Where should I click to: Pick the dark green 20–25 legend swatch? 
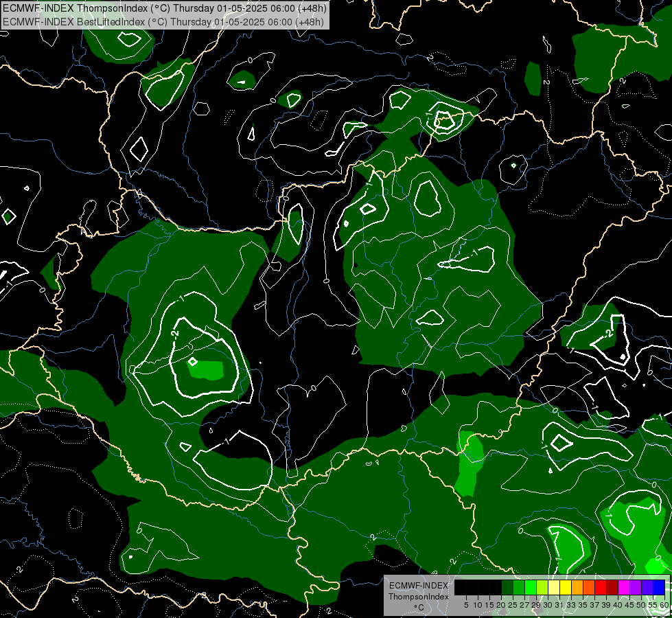coord(507,587)
